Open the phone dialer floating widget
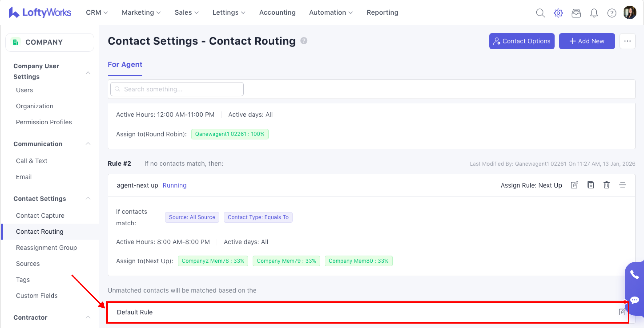This screenshot has height=328, width=644. click(x=634, y=274)
